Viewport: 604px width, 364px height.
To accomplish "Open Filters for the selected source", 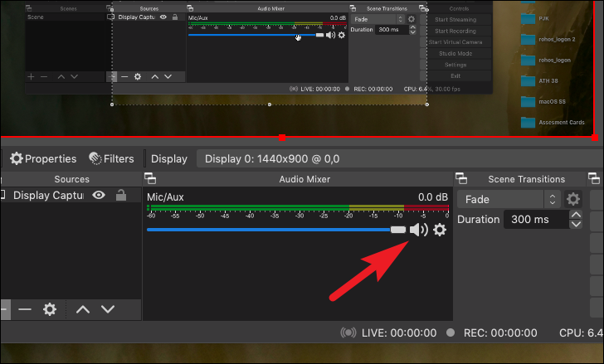I will coord(111,158).
